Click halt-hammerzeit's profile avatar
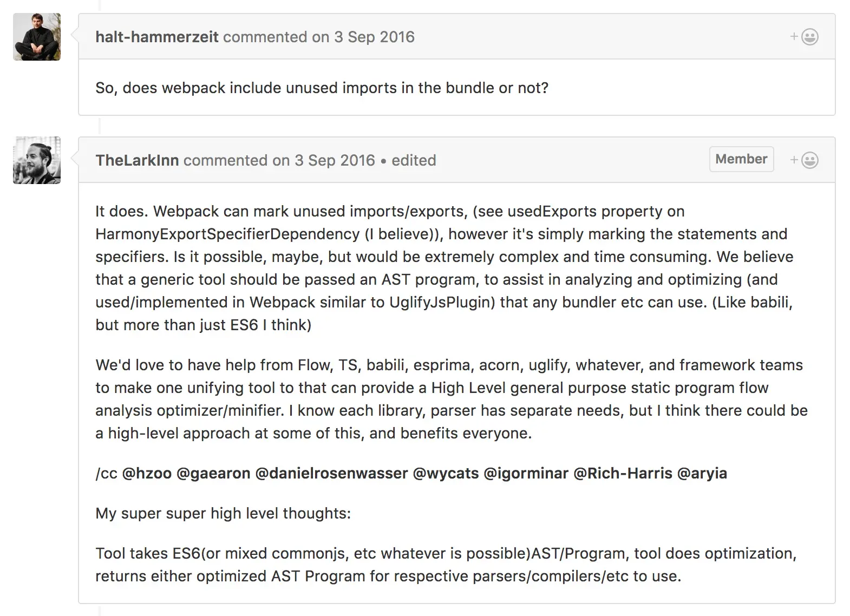 click(36, 36)
